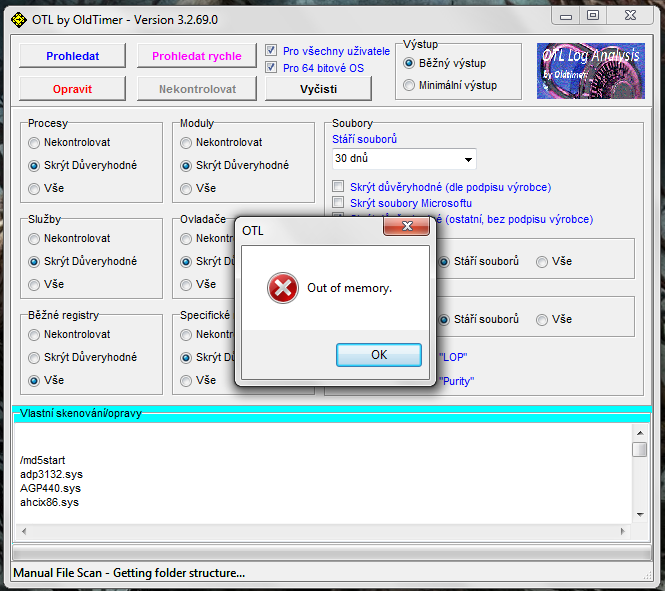Select Minimální výstup radio option
This screenshot has width=665, height=591.
(409, 86)
